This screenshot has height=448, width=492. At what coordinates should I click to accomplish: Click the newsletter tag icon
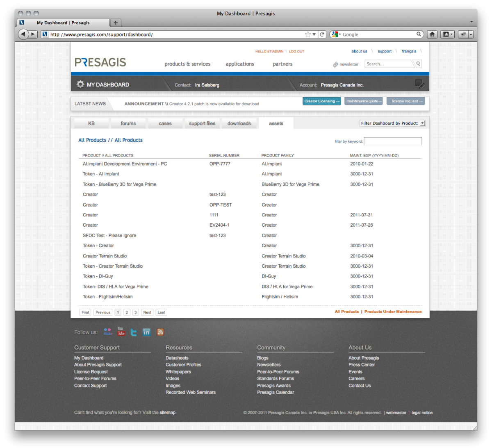pyautogui.click(x=335, y=64)
